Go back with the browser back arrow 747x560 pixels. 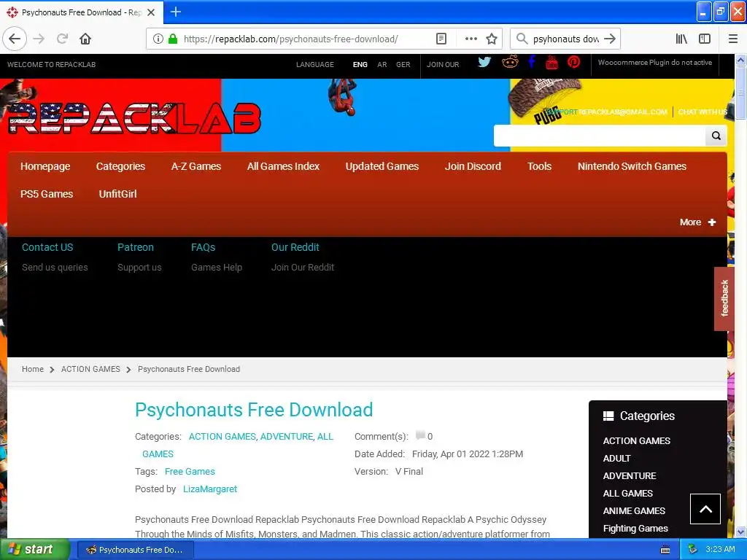tap(15, 39)
